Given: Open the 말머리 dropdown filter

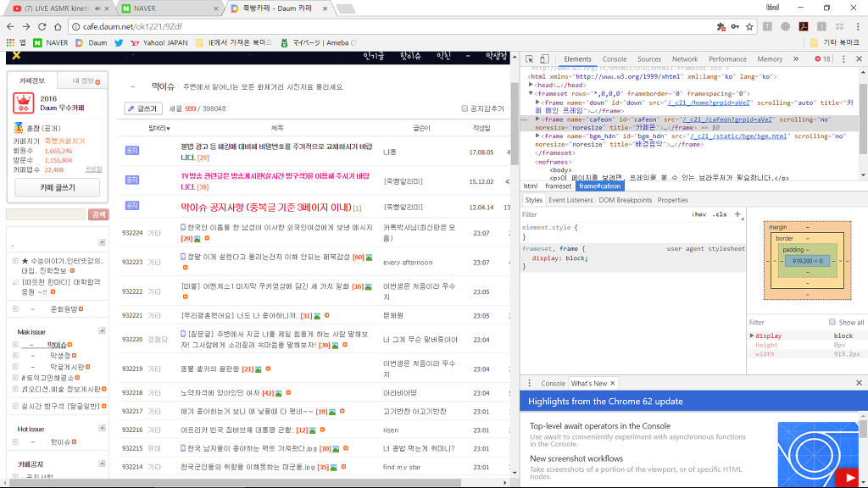Looking at the screenshot, I should point(159,128).
